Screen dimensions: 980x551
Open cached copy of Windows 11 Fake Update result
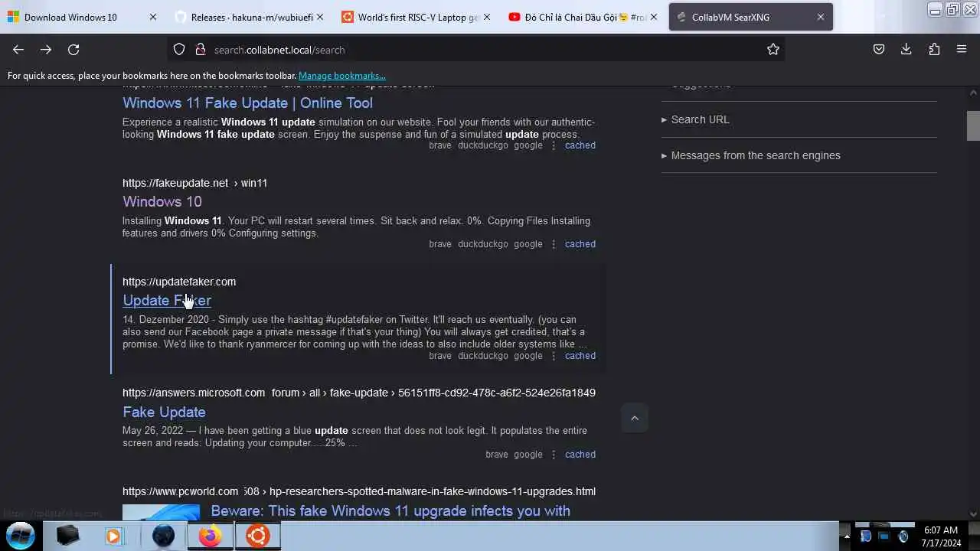click(x=580, y=145)
